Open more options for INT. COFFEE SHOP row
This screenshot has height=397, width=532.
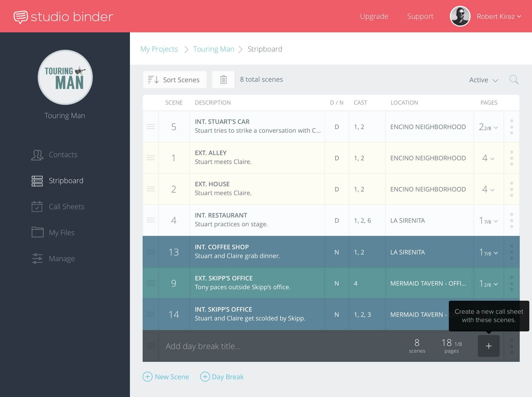(511, 252)
